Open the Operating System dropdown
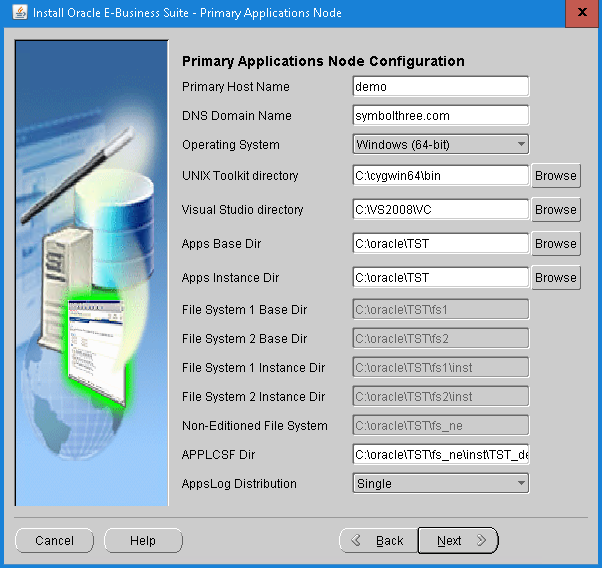602x568 pixels. (x=441, y=145)
